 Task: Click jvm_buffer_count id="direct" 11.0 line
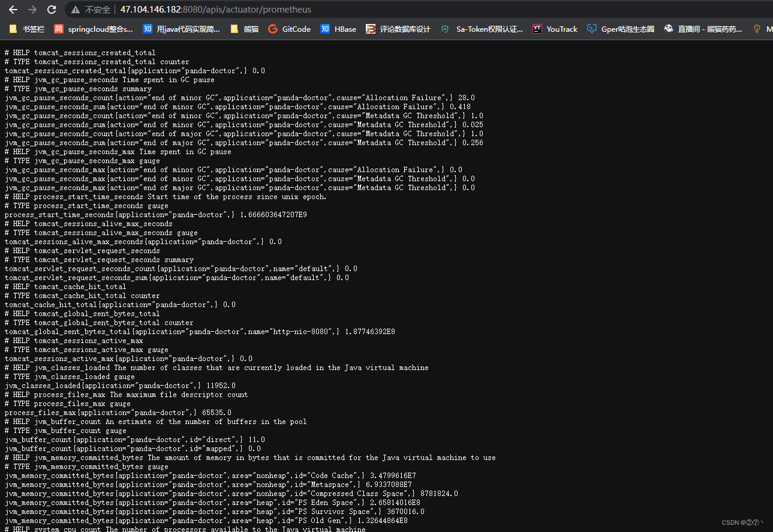point(135,440)
